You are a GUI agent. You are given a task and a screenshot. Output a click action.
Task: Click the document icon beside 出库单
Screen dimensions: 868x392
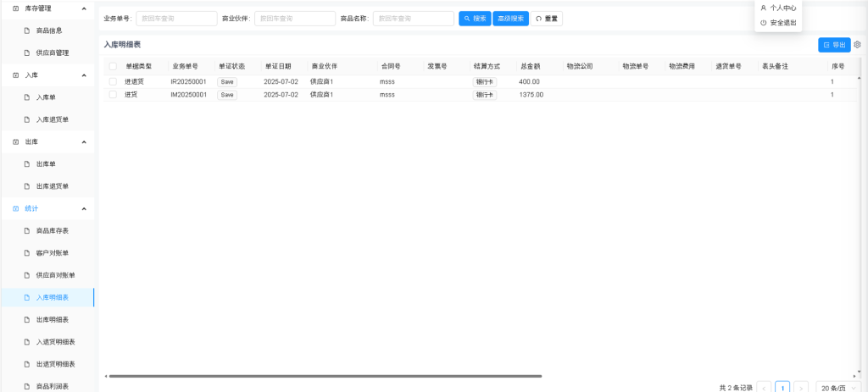[26, 164]
